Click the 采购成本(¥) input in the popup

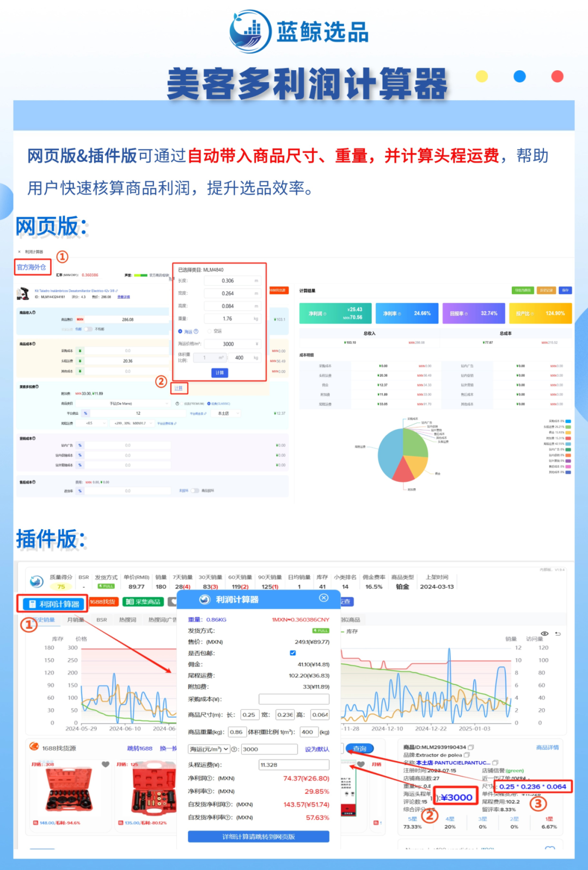click(294, 699)
